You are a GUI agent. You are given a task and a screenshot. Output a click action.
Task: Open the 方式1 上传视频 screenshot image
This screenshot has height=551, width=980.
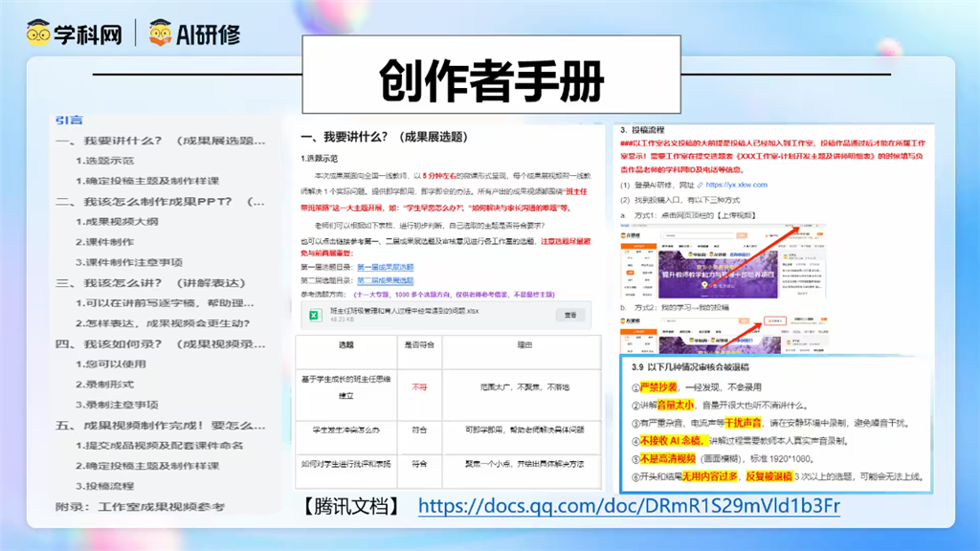[x=724, y=261]
